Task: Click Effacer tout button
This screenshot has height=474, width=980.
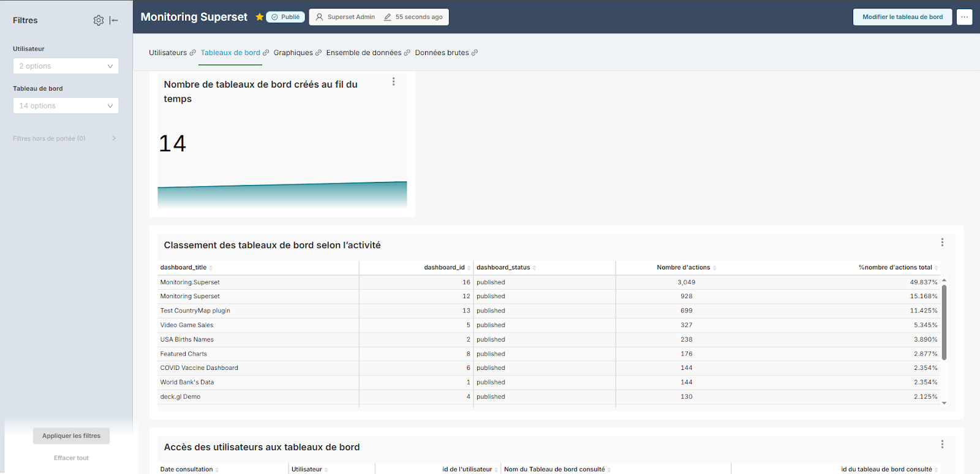Action: coord(71,458)
